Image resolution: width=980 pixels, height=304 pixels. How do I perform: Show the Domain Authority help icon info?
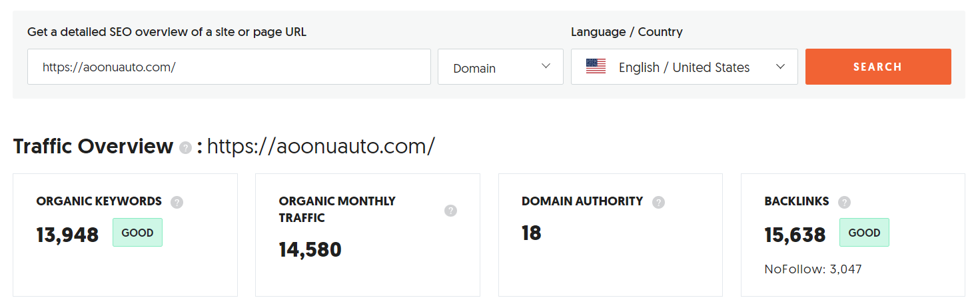tap(658, 202)
